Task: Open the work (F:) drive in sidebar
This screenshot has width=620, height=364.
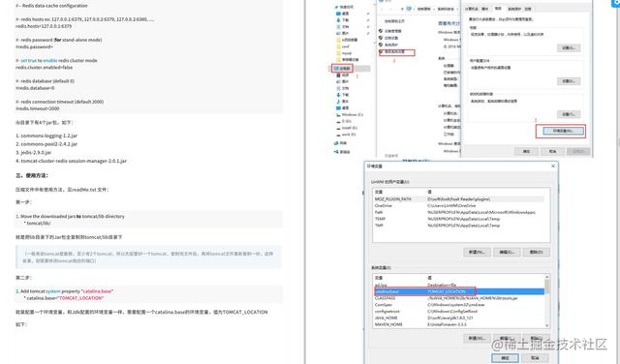Action: (x=346, y=135)
